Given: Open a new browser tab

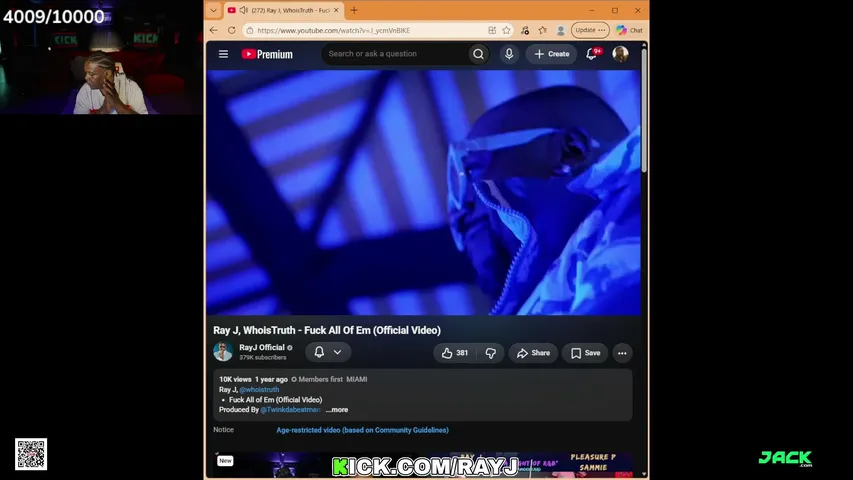Looking at the screenshot, I should point(354,10).
